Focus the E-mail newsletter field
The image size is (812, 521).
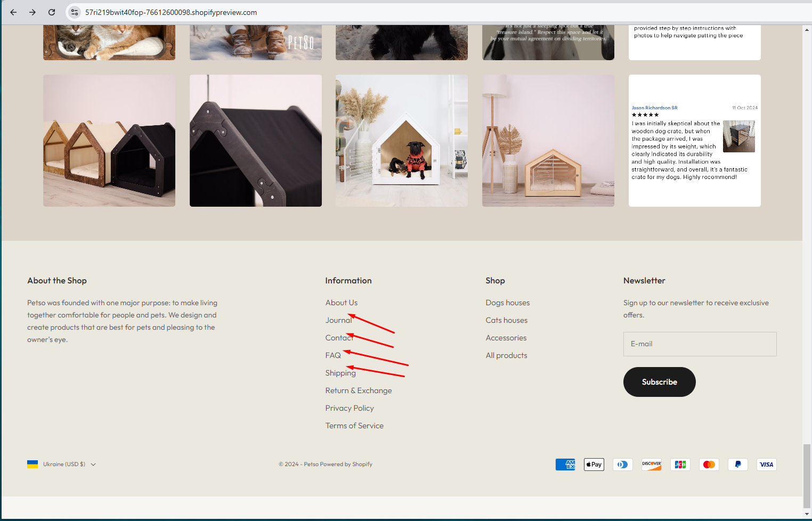[x=700, y=344]
